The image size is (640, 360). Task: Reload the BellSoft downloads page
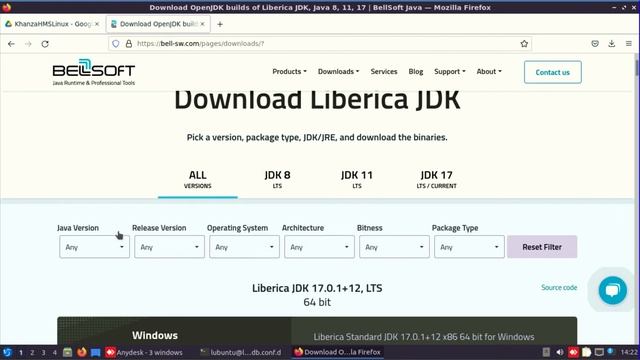pos(45,44)
